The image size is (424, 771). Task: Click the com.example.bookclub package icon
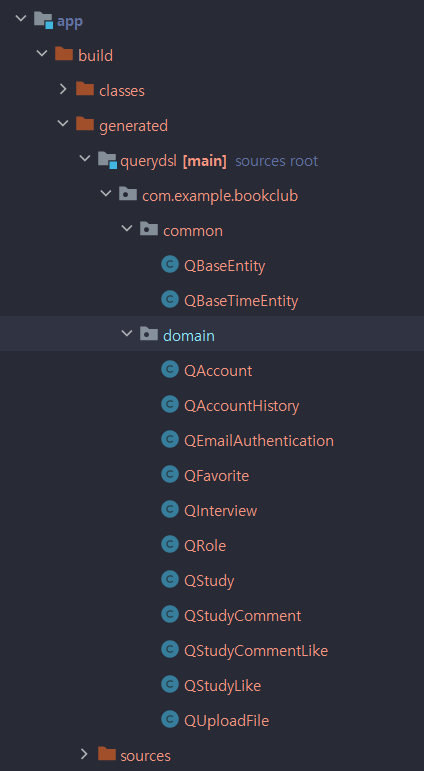coord(128,195)
